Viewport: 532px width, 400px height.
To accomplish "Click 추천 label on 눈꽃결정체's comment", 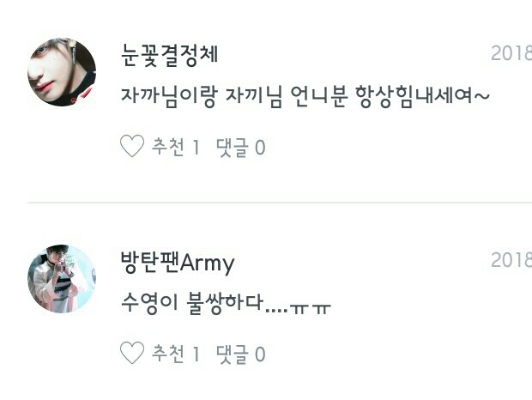I will (168, 147).
